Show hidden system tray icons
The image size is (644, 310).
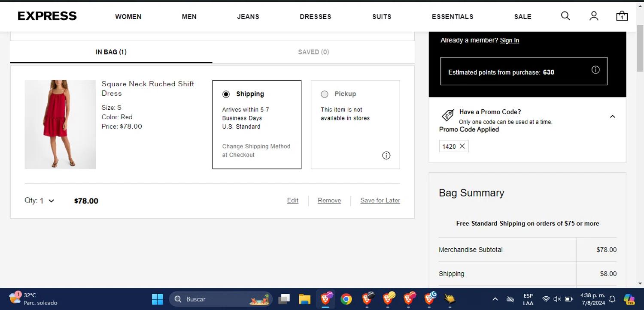[495, 299]
